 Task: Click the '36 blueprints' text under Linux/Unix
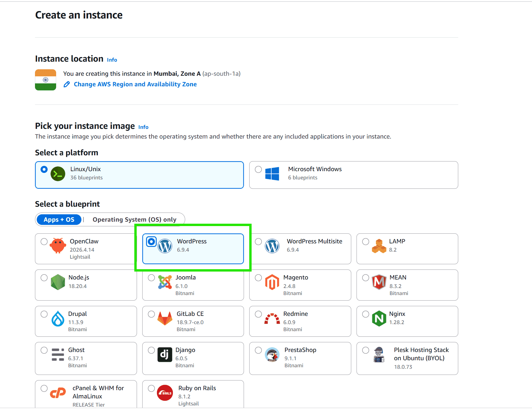click(86, 178)
